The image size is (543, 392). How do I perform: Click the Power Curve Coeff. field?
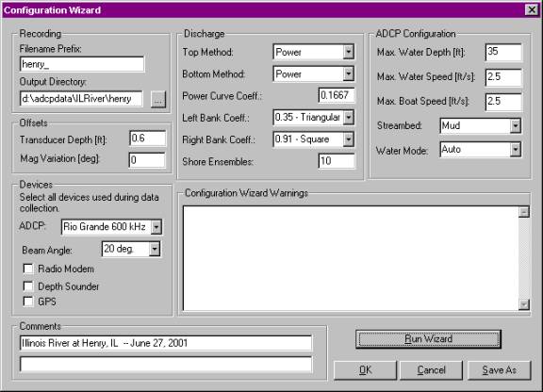[337, 95]
